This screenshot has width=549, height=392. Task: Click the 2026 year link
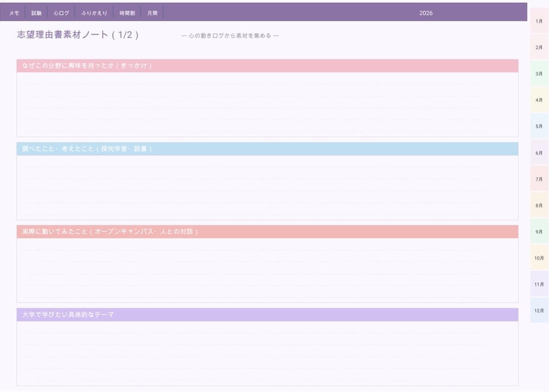pyautogui.click(x=426, y=13)
